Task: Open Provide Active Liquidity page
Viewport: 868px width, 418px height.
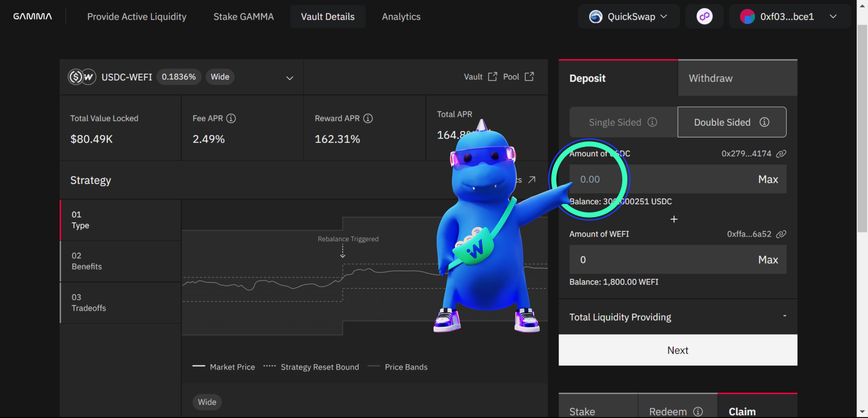Action: [x=136, y=17]
